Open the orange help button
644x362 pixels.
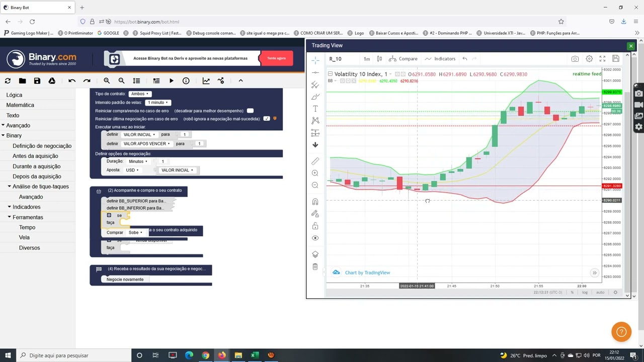[x=621, y=332]
